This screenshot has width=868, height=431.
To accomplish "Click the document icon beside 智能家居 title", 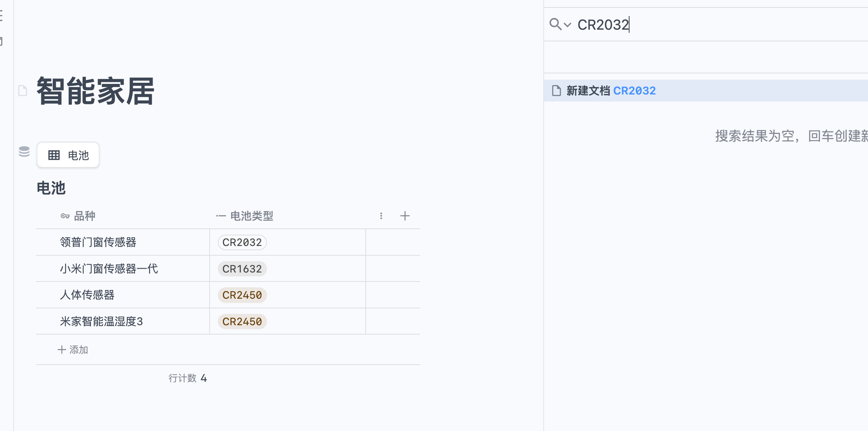I will pyautogui.click(x=23, y=91).
